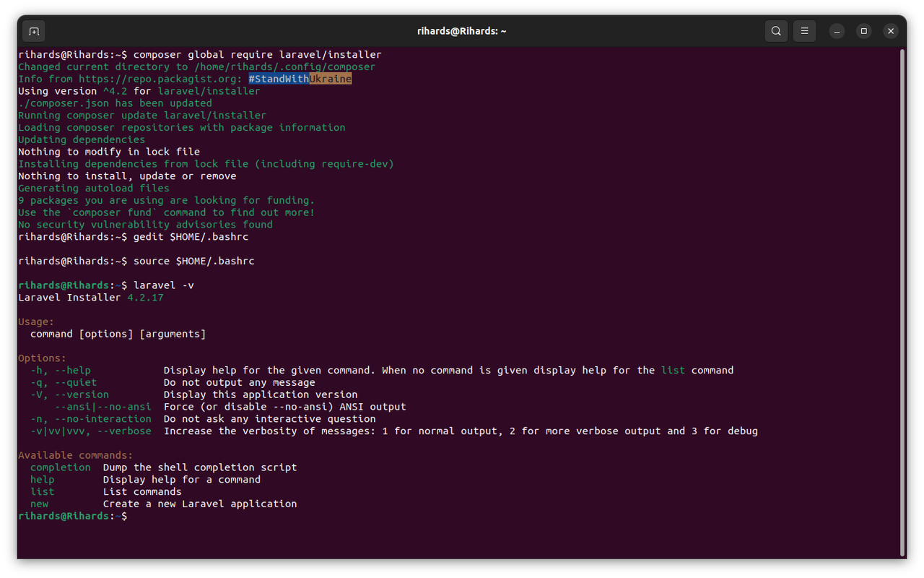Click 'Generating autoload files' line

tap(94, 188)
